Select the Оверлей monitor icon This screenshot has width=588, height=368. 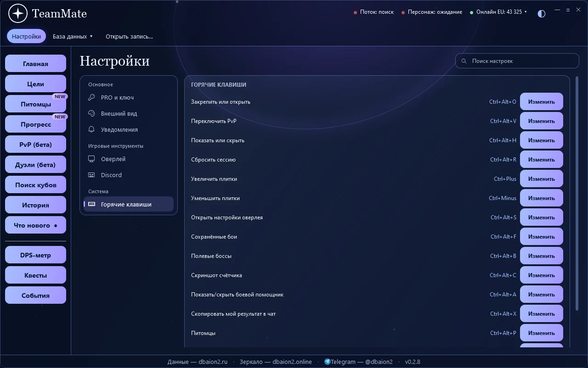tap(92, 159)
